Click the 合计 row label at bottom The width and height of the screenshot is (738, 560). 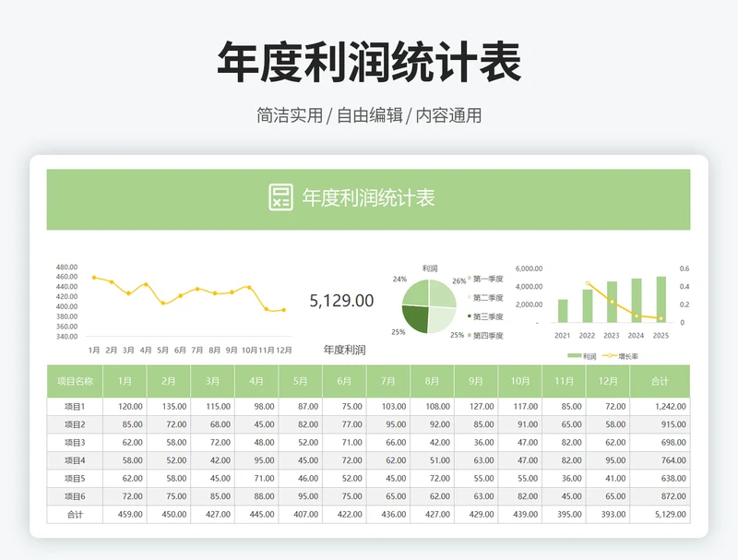pyautogui.click(x=75, y=515)
